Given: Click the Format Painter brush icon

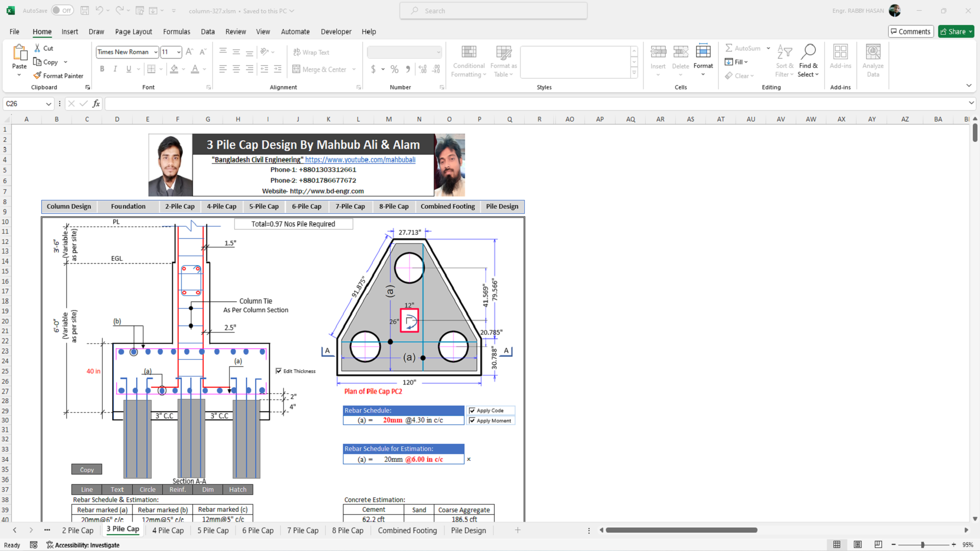Looking at the screenshot, I should pos(37,76).
